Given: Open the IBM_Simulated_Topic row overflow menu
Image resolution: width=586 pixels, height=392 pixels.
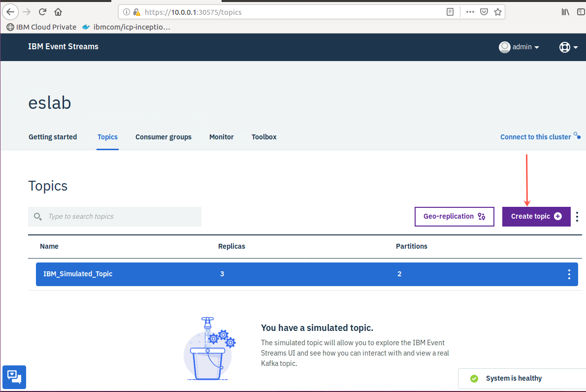Looking at the screenshot, I should tap(569, 274).
